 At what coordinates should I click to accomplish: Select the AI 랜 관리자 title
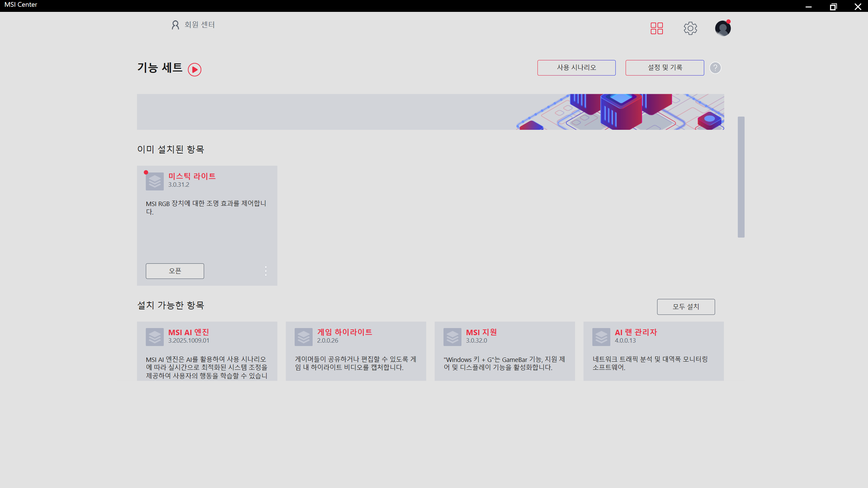click(x=636, y=332)
